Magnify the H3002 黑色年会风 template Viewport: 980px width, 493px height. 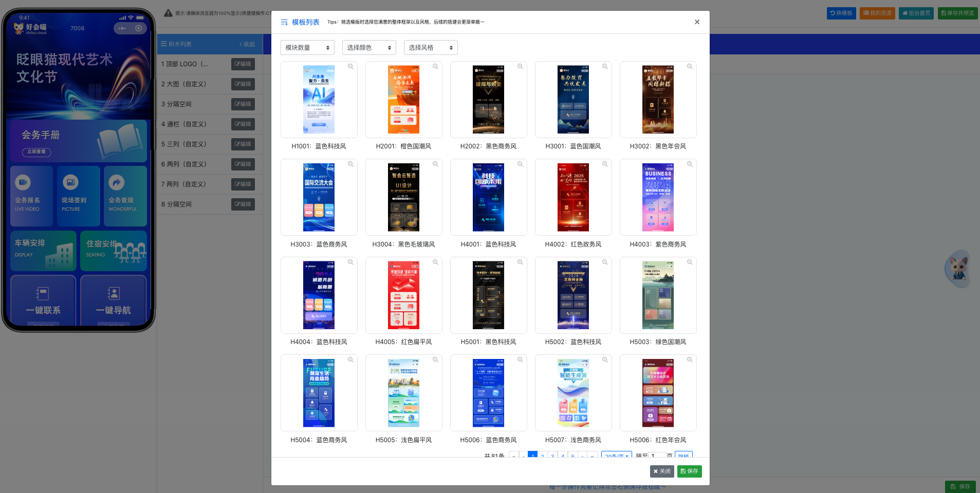pyautogui.click(x=690, y=67)
